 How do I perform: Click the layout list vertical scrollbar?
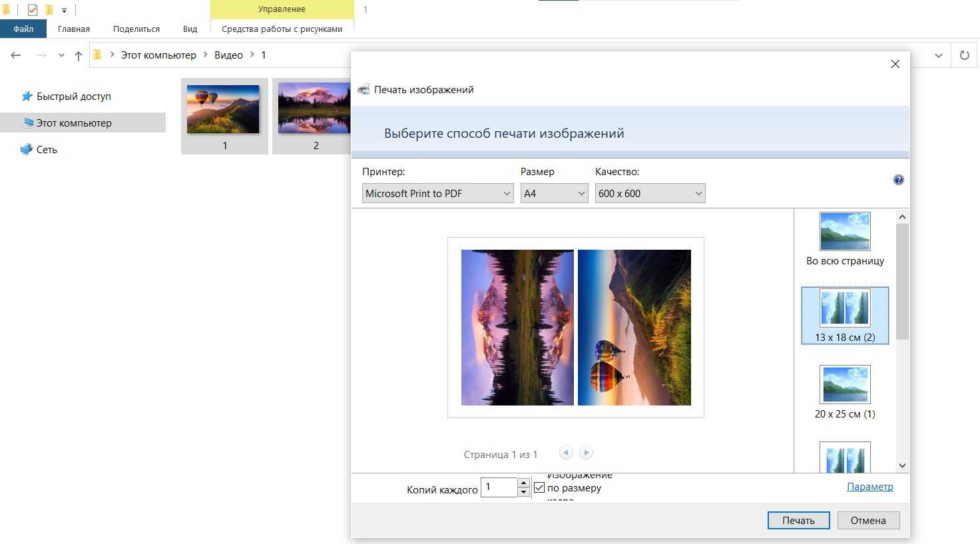coord(902,281)
